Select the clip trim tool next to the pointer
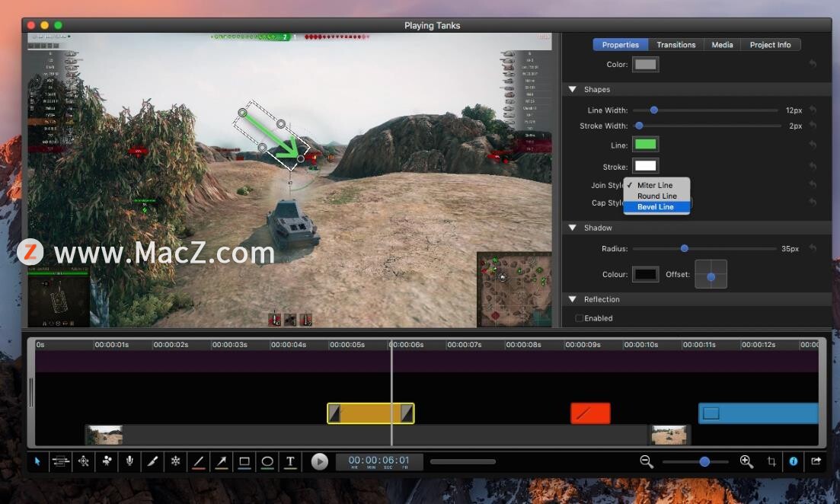840x504 pixels. tap(60, 461)
